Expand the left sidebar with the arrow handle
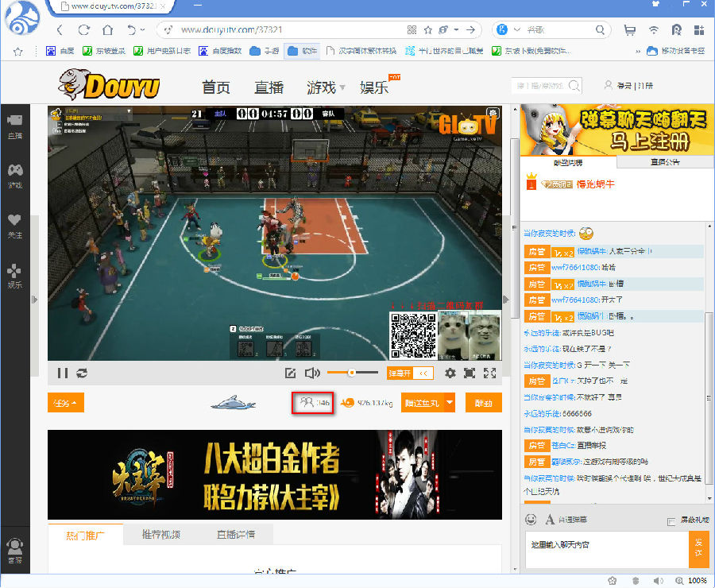The image size is (715, 588). [35, 300]
